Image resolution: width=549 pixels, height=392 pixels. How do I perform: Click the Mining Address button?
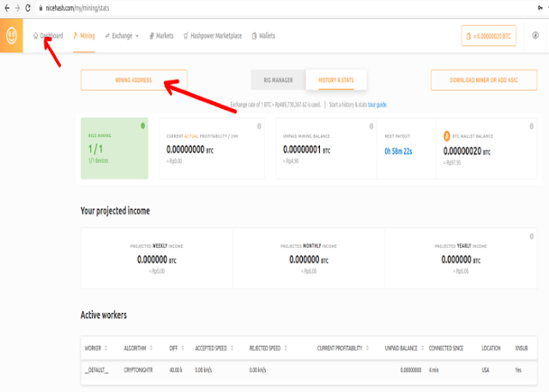[x=134, y=80]
